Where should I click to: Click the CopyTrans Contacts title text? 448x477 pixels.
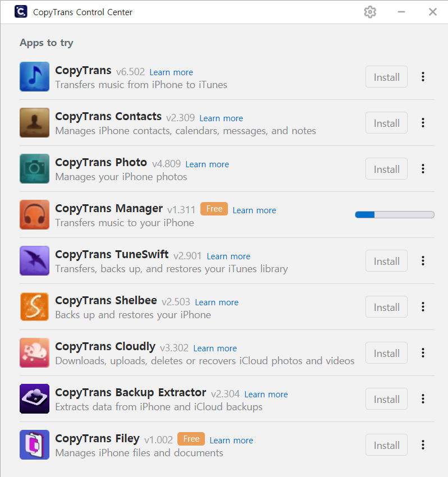click(108, 117)
